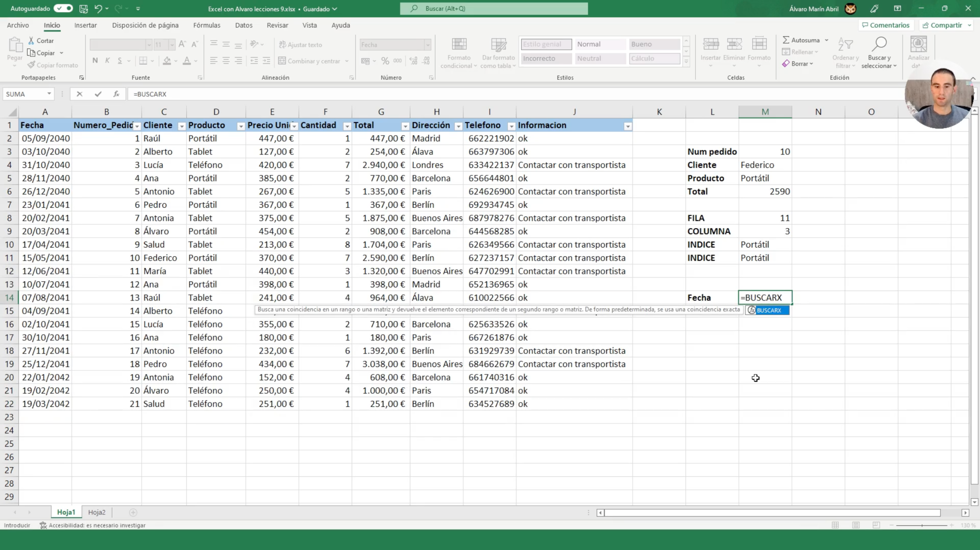Switch to the Hoja2 sheet tab
This screenshot has width=980, height=550.
(x=96, y=512)
